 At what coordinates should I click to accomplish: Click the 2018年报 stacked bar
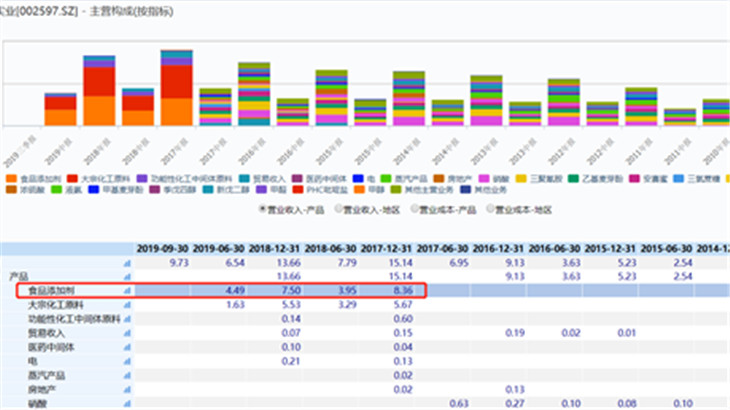(x=99, y=91)
